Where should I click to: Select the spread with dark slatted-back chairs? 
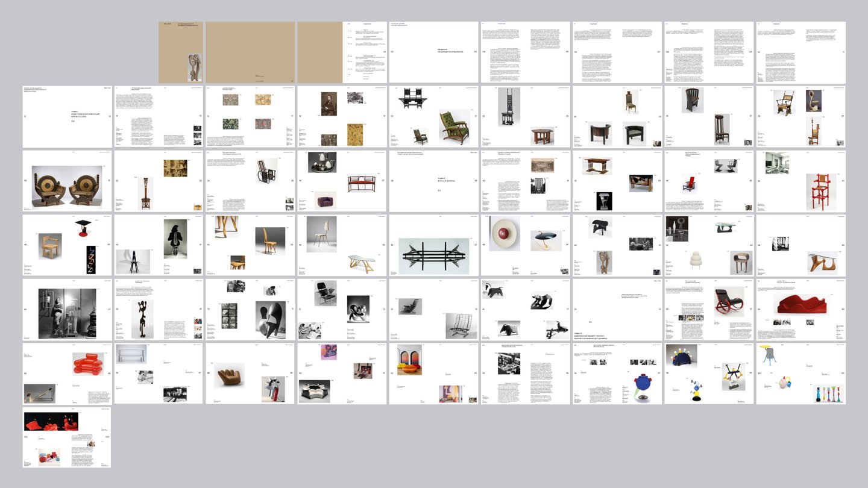[708, 117]
